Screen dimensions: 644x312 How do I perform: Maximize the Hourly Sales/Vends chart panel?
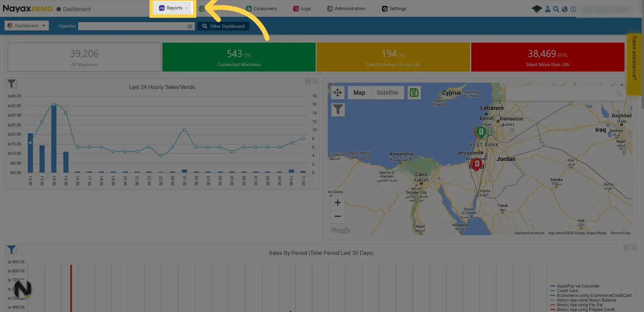point(308,82)
